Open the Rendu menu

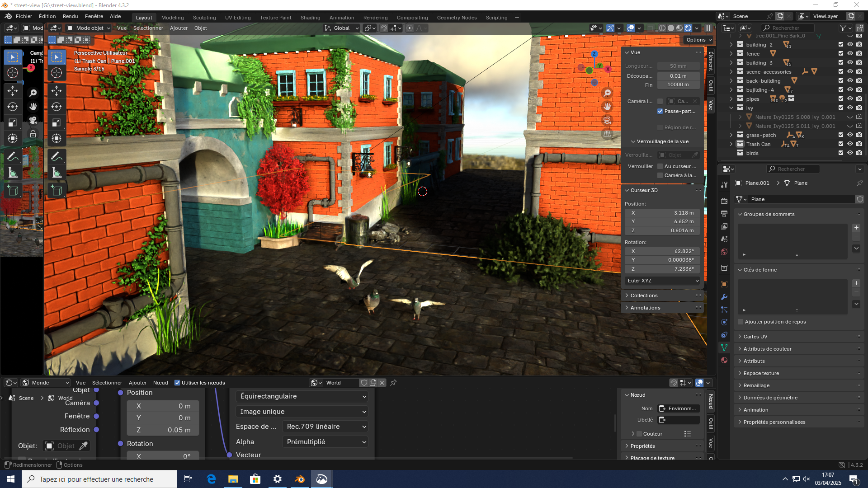pos(70,16)
